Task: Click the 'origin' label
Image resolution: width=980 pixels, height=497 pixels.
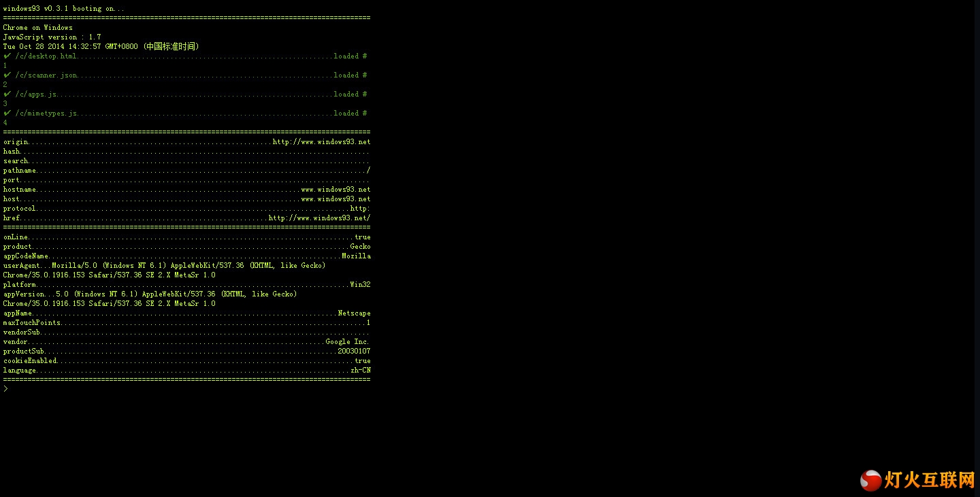Action: pos(16,142)
